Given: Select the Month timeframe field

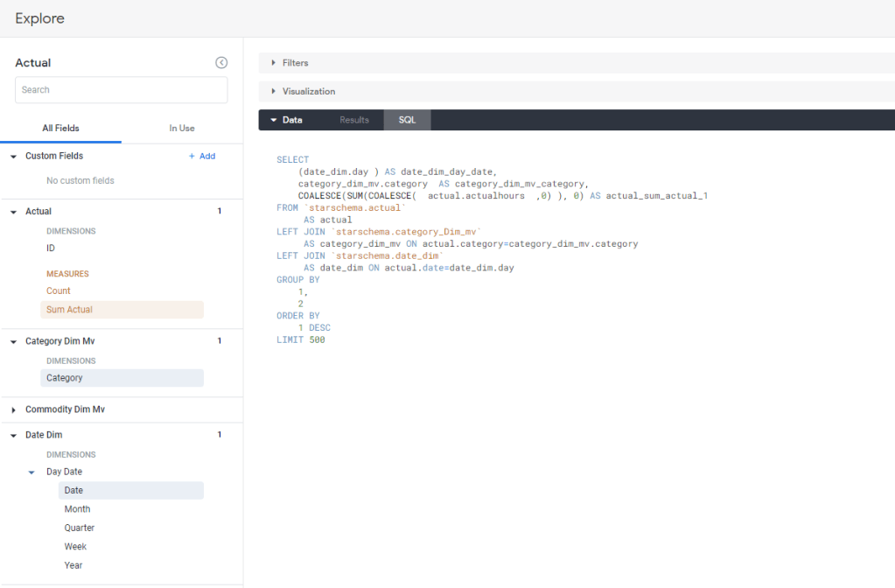Looking at the screenshot, I should [x=77, y=509].
